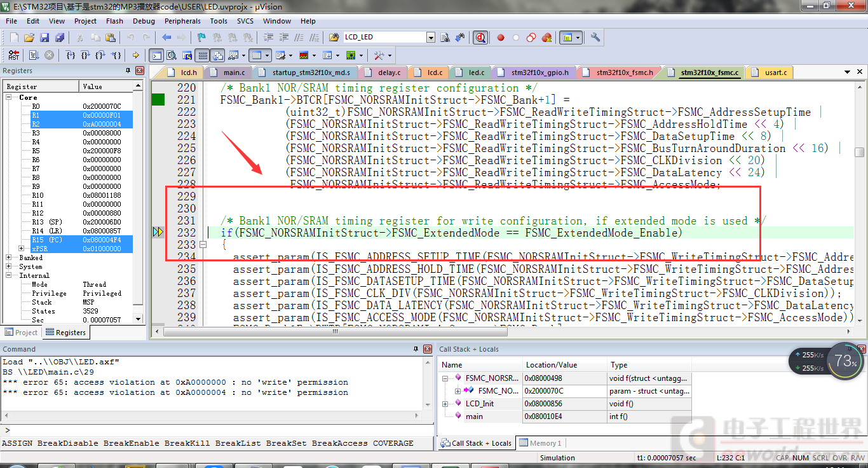
Task: Toggle the breakpoint marker at line 221
Action: [158, 99]
